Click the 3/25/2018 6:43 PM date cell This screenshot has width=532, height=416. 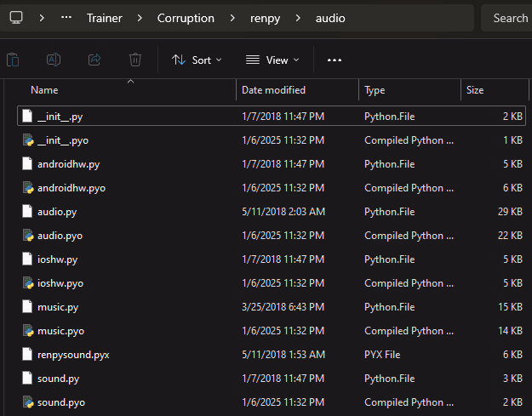pos(283,307)
